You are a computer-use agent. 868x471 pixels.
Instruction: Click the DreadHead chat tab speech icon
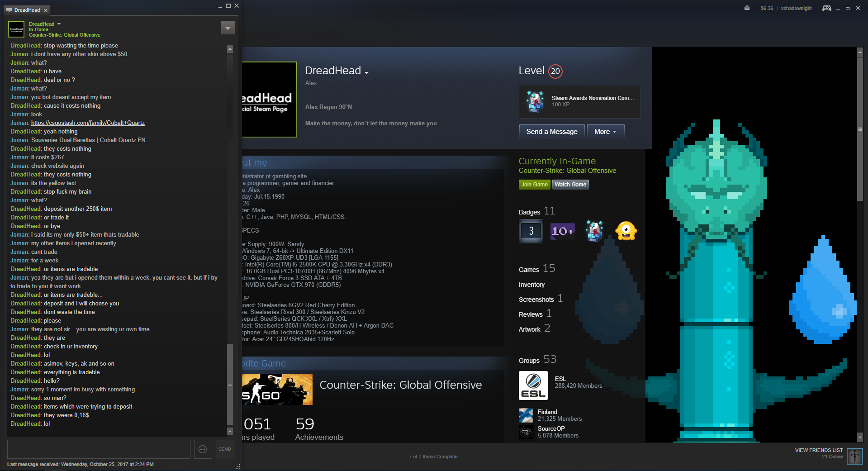pos(9,10)
